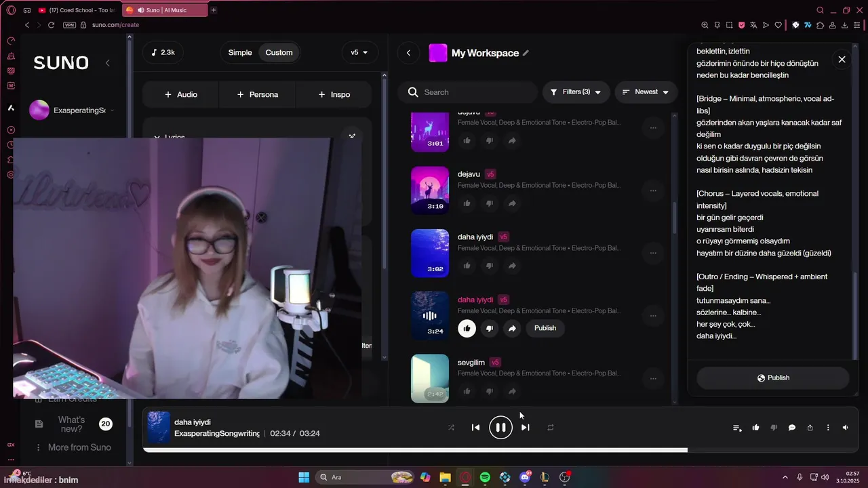The image size is (868, 488).
Task: Click the taskbar Ara search box
Action: (x=366, y=477)
